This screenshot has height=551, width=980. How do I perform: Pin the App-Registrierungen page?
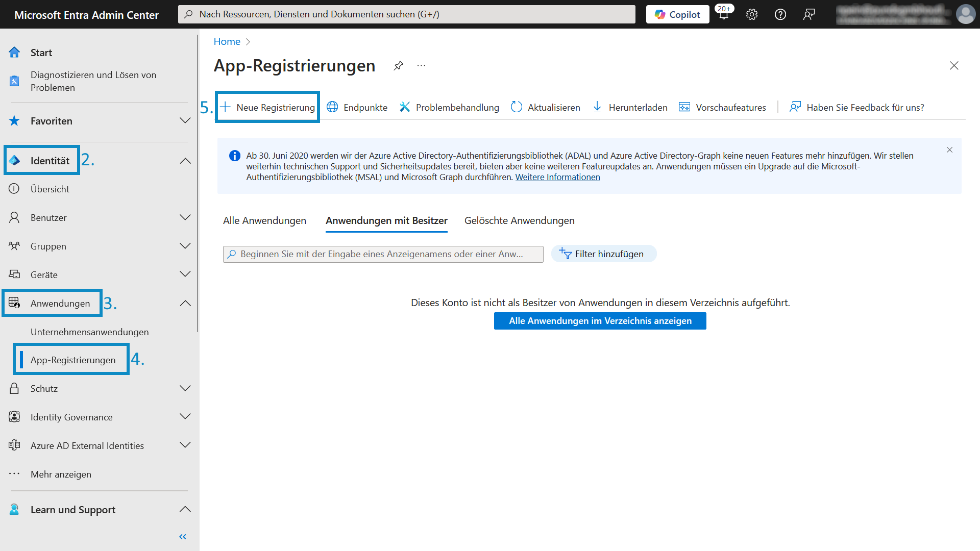click(x=399, y=66)
